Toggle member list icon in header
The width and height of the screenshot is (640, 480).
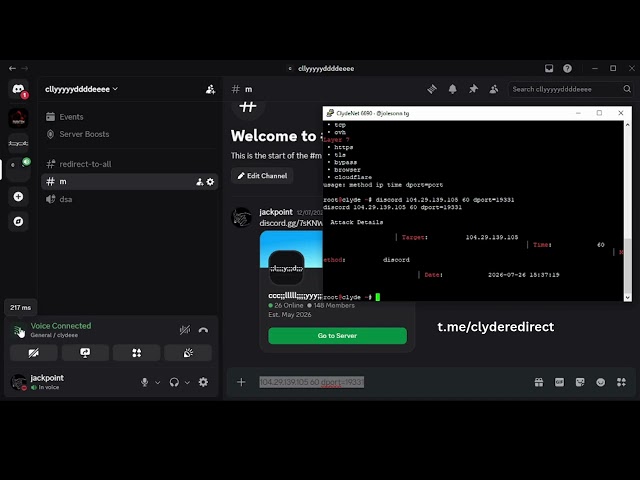(493, 89)
